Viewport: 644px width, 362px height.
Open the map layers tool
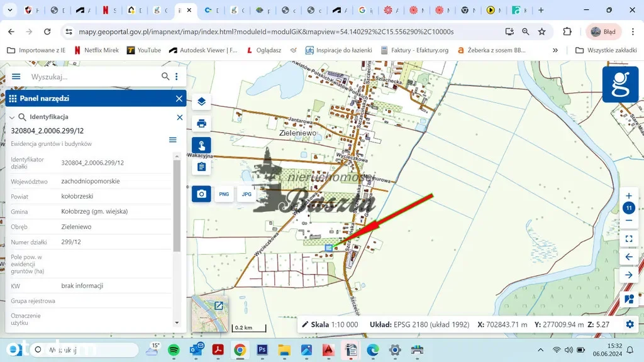point(201,102)
